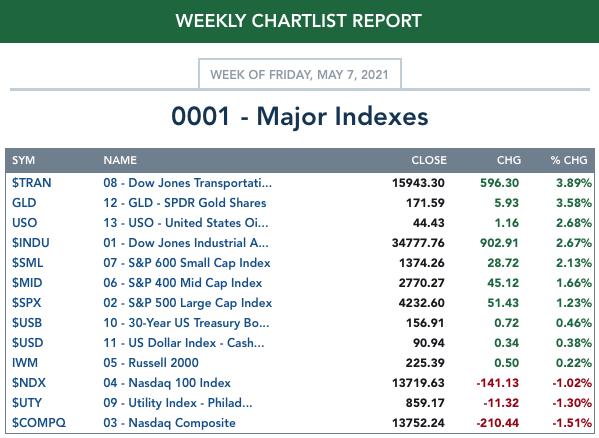Click Russell 2000 name link

coord(151,363)
